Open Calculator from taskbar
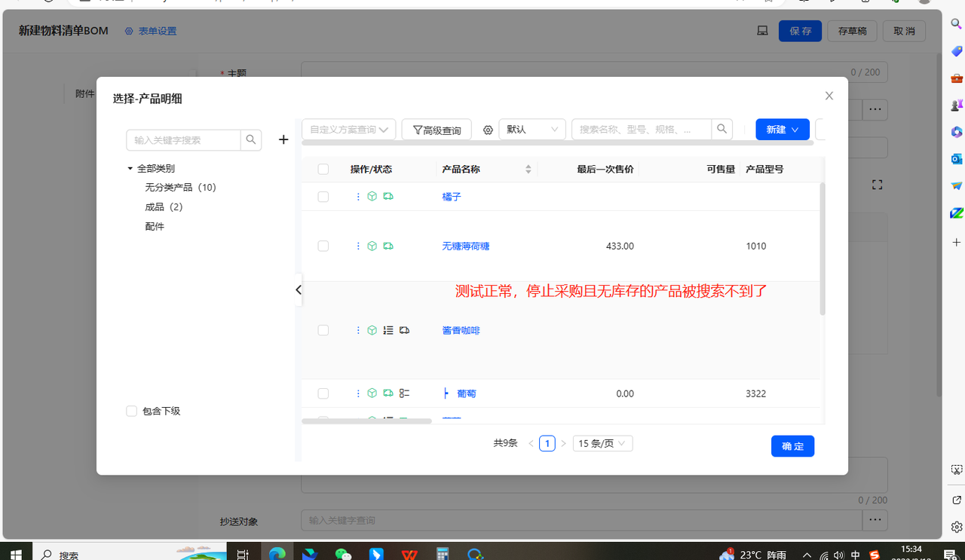This screenshot has height=560, width=965. click(443, 554)
